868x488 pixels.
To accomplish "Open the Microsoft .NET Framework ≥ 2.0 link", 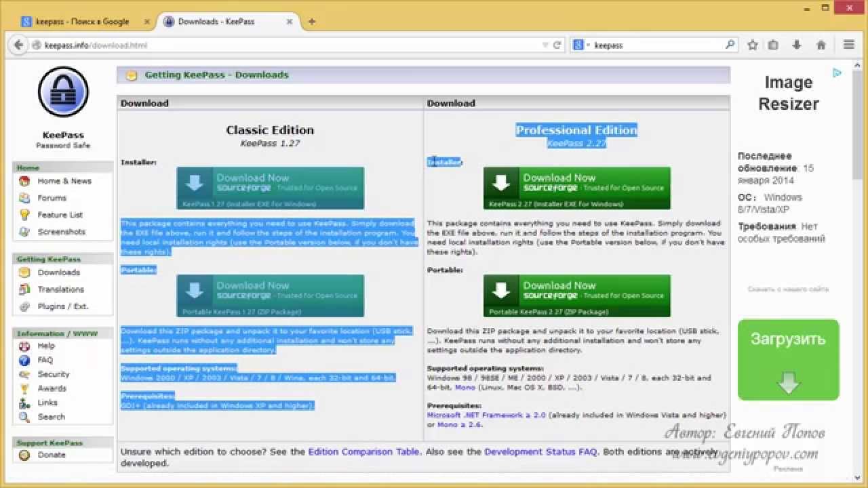I will pos(486,415).
